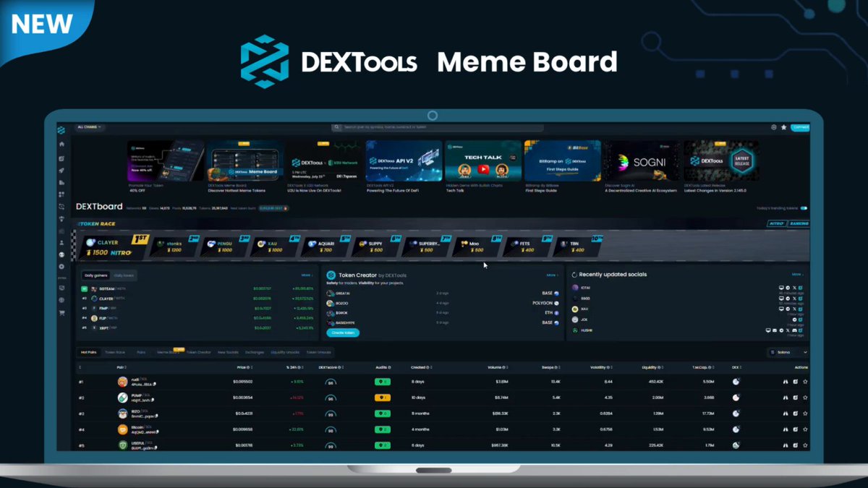Click the settings gear icon in the top bar
The width and height of the screenshot is (868, 488).
[x=773, y=127]
